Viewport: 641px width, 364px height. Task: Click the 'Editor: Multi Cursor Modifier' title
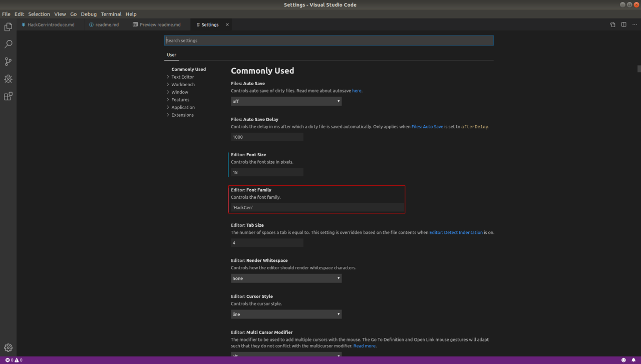(261, 332)
